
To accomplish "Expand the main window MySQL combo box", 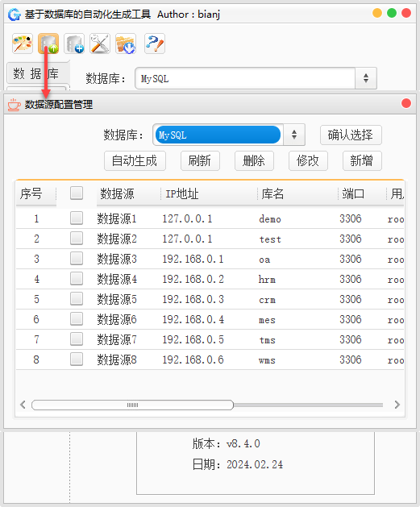I will pyautogui.click(x=256, y=78).
